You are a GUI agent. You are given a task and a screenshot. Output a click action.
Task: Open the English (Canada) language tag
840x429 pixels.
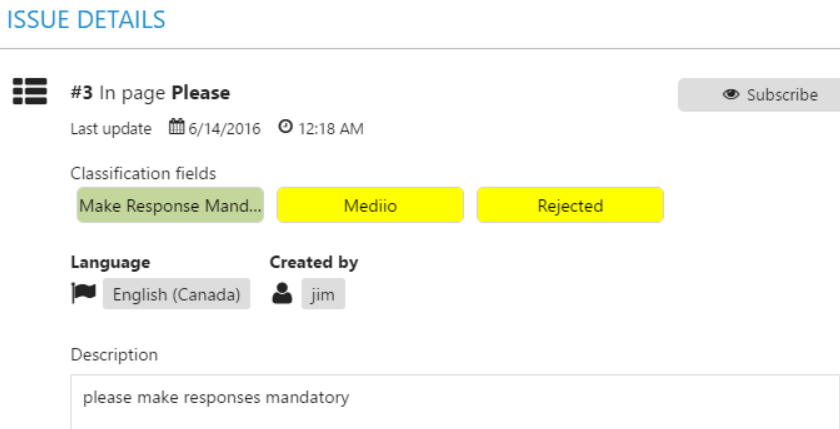click(x=176, y=294)
